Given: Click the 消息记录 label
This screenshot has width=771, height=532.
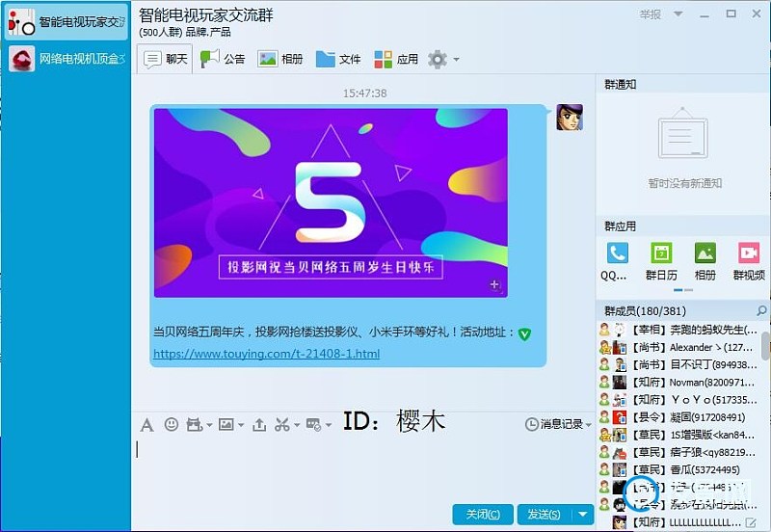Looking at the screenshot, I should pos(561,424).
